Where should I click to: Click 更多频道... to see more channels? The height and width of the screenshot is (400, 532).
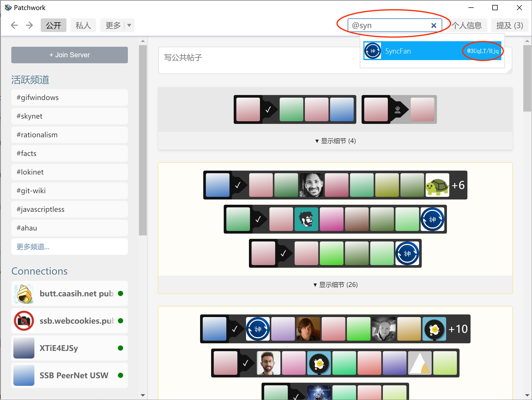[x=70, y=246]
